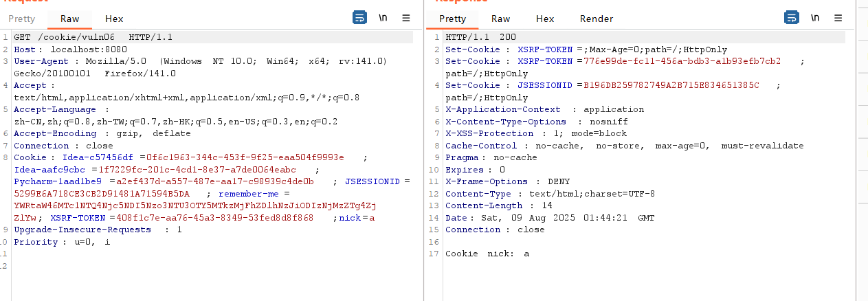Click the Upgrade-Insecure-Requests header in request
This screenshot has height=301, width=868.
point(82,230)
